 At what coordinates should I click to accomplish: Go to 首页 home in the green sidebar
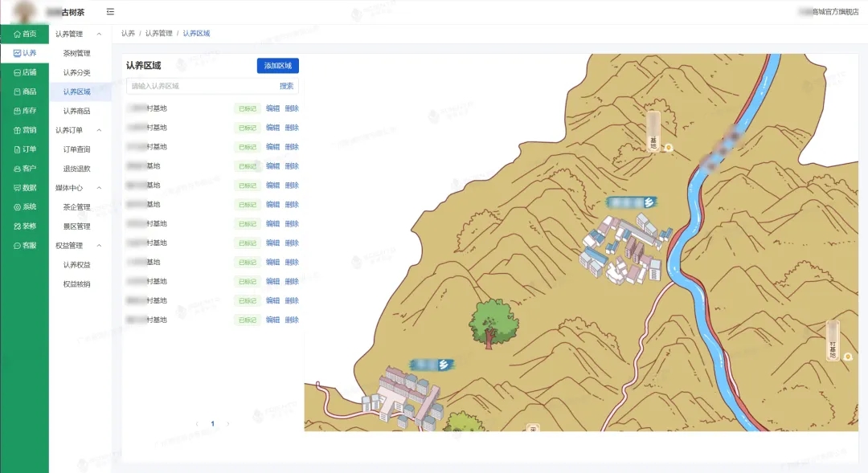point(24,34)
